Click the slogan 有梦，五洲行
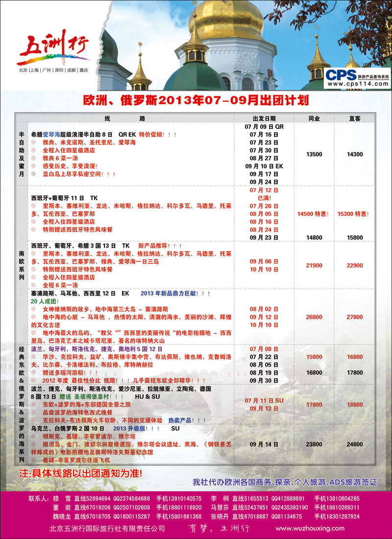 pos(220,528)
